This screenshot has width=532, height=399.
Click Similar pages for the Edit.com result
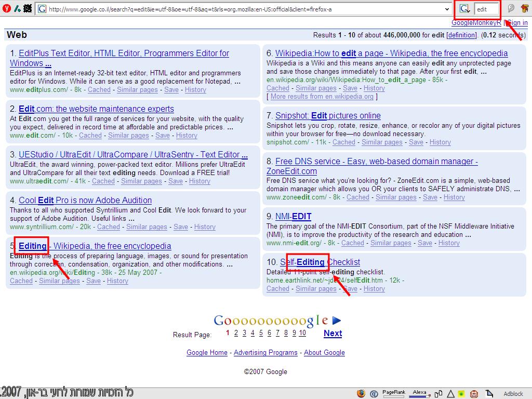(x=129, y=136)
